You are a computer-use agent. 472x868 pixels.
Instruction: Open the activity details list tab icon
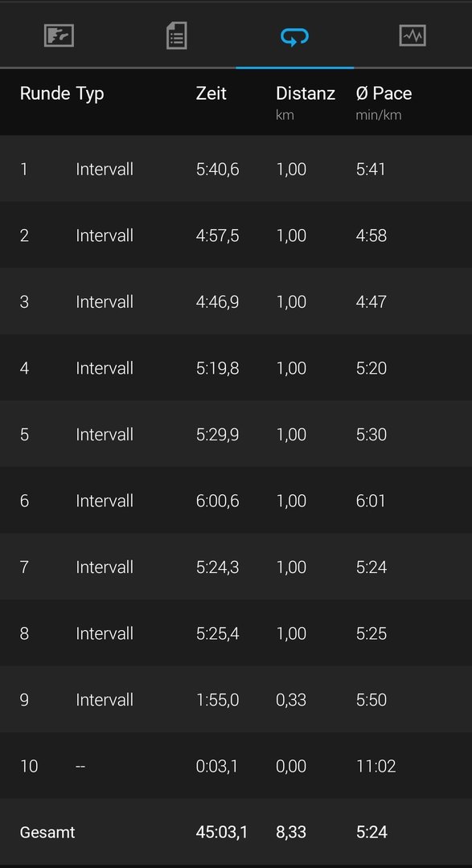coord(177,36)
